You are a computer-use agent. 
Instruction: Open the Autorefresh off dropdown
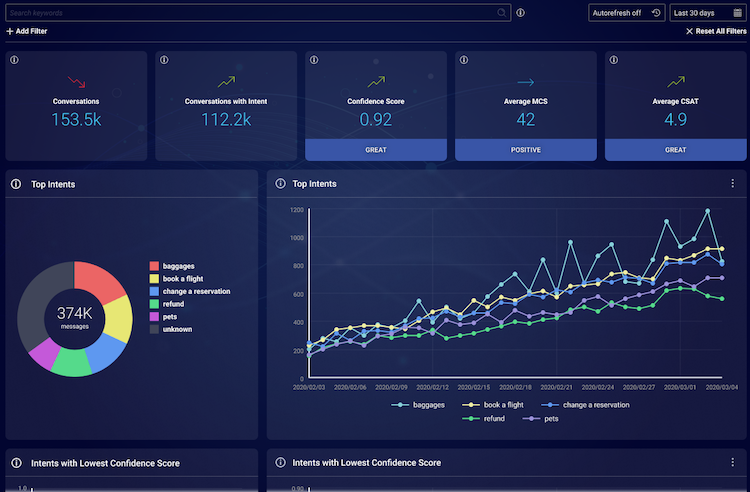coord(626,13)
